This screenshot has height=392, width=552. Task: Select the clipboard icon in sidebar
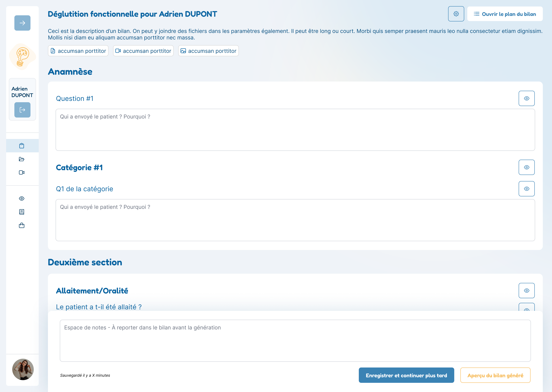coord(22,145)
